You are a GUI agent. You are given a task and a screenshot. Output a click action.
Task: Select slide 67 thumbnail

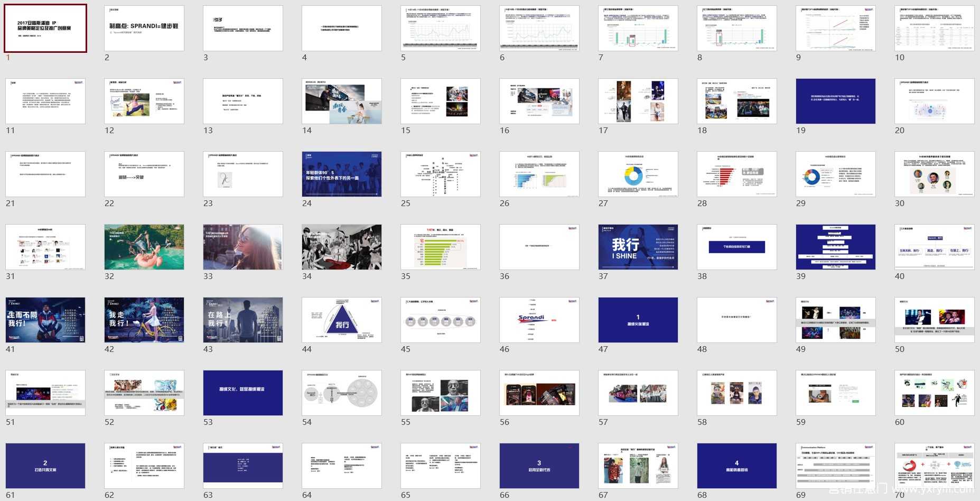pyautogui.click(x=638, y=466)
